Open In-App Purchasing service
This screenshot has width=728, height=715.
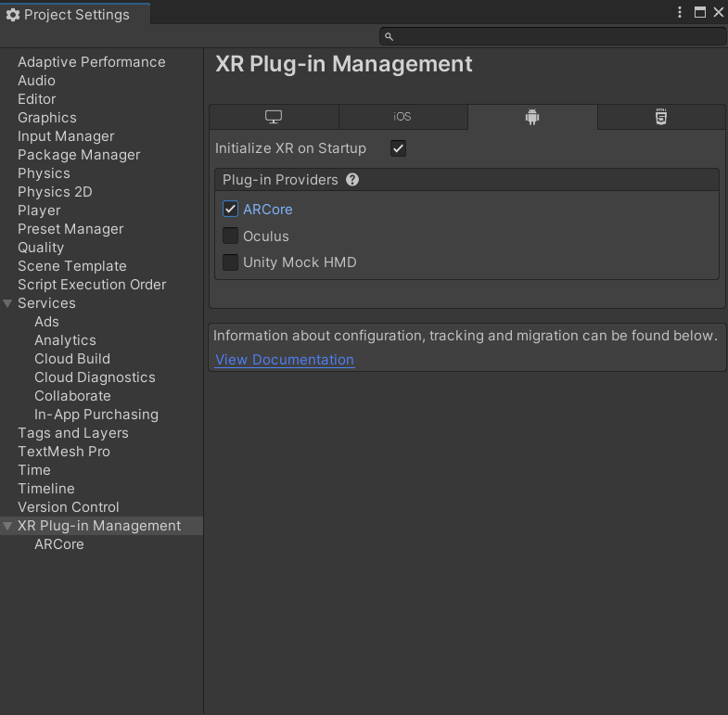pyautogui.click(x=96, y=415)
